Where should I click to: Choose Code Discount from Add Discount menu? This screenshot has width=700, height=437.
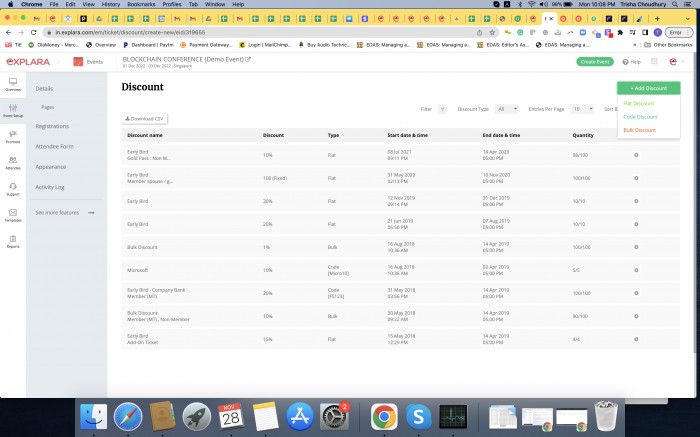point(640,117)
